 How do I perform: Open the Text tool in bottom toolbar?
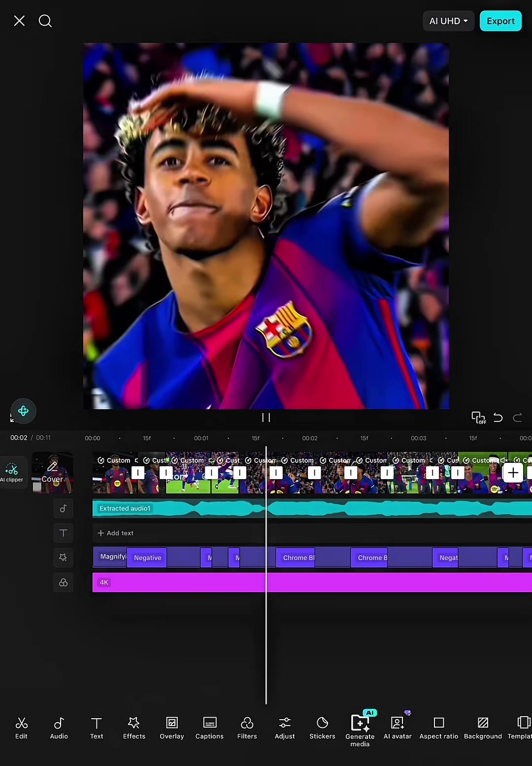97,728
